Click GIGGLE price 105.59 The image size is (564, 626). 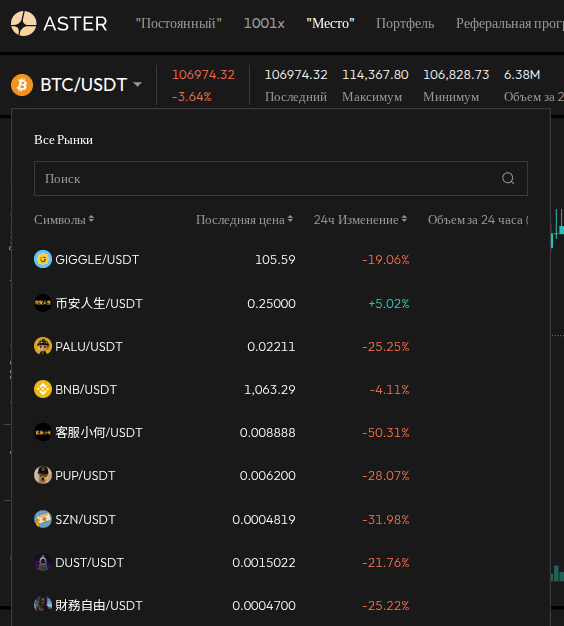click(x=275, y=260)
